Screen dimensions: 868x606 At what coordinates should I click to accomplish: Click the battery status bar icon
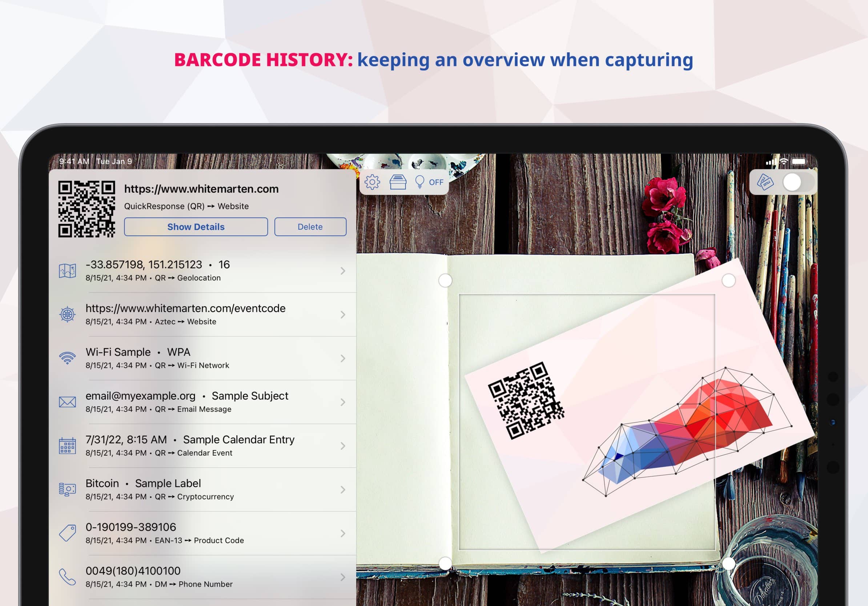(799, 161)
